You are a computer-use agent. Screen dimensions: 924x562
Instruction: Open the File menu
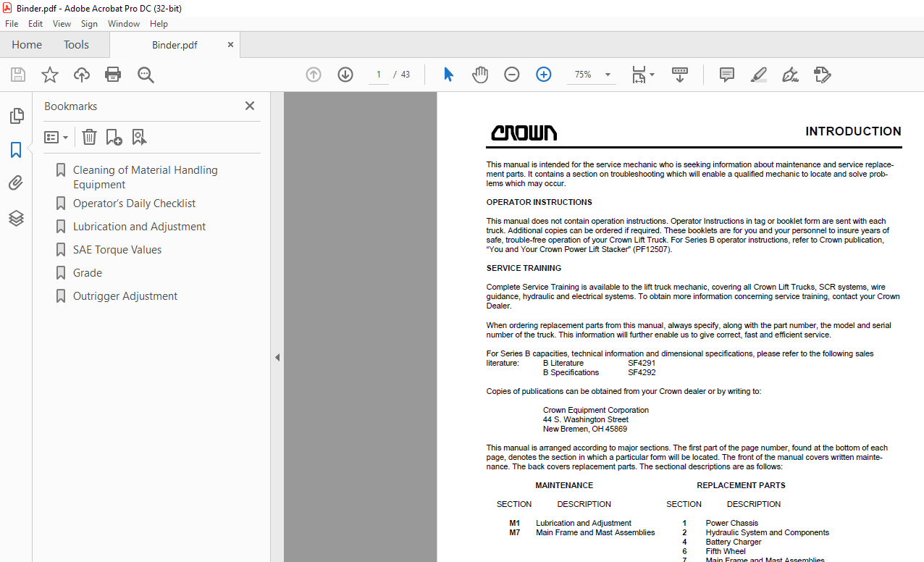point(12,24)
